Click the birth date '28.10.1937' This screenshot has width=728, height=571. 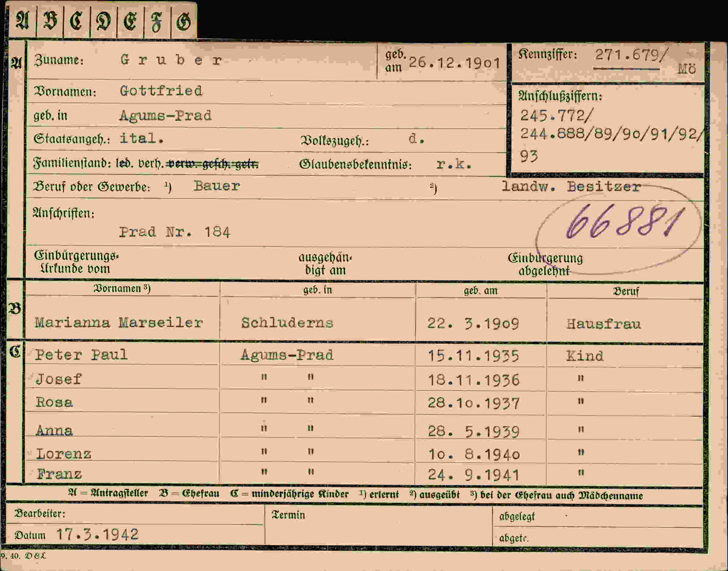click(474, 404)
